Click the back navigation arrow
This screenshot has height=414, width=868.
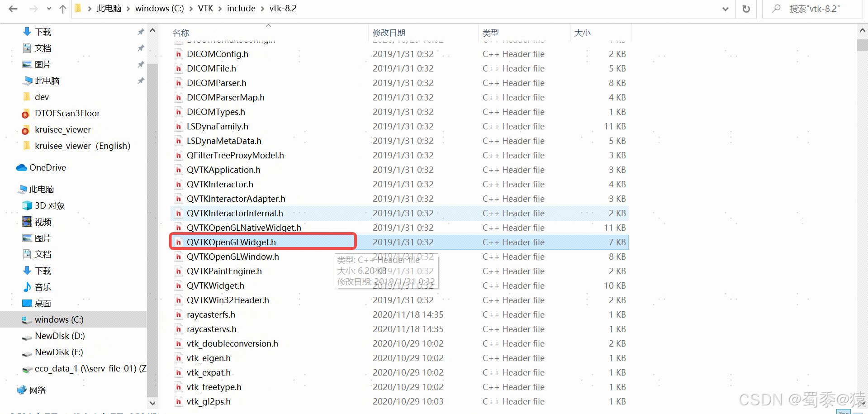click(12, 8)
